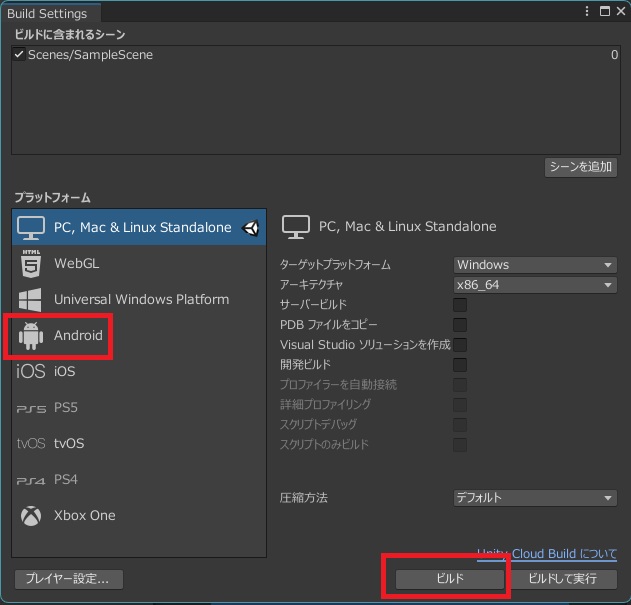Screen dimensions: 631x605
Task: Enable PDB ファイルをコピー checkbox
Action: click(x=460, y=325)
